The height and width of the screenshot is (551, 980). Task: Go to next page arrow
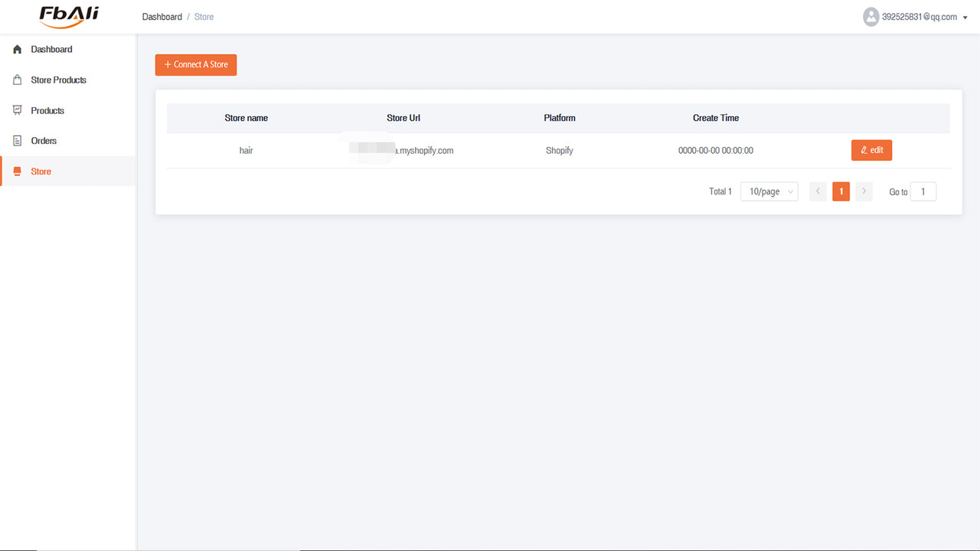tap(864, 191)
